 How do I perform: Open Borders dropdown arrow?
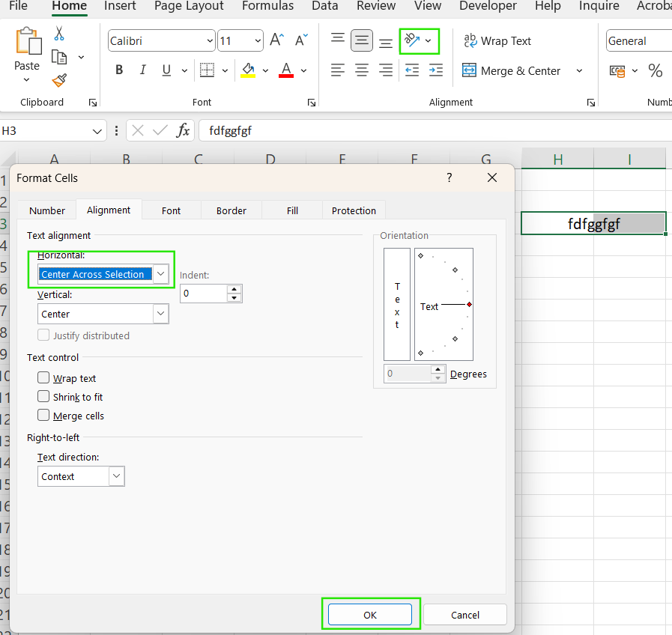pos(225,70)
